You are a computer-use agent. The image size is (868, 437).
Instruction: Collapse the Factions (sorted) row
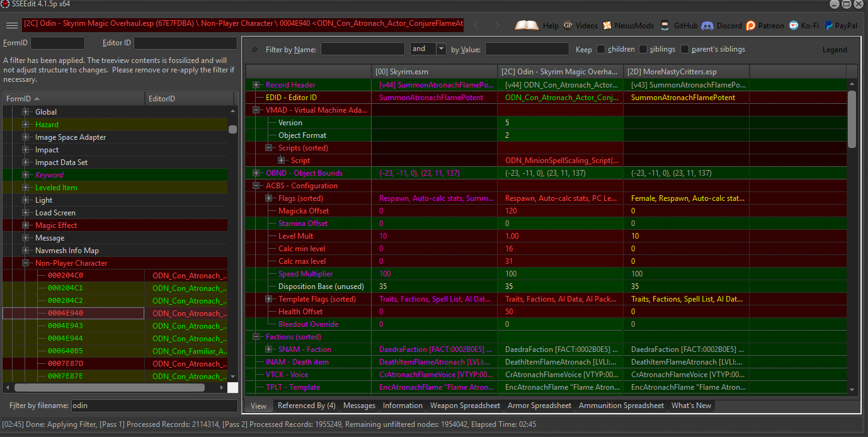coord(256,337)
